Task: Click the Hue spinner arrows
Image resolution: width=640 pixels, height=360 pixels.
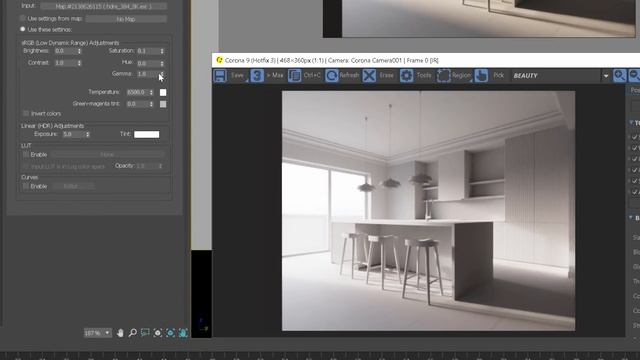Action: click(162, 63)
